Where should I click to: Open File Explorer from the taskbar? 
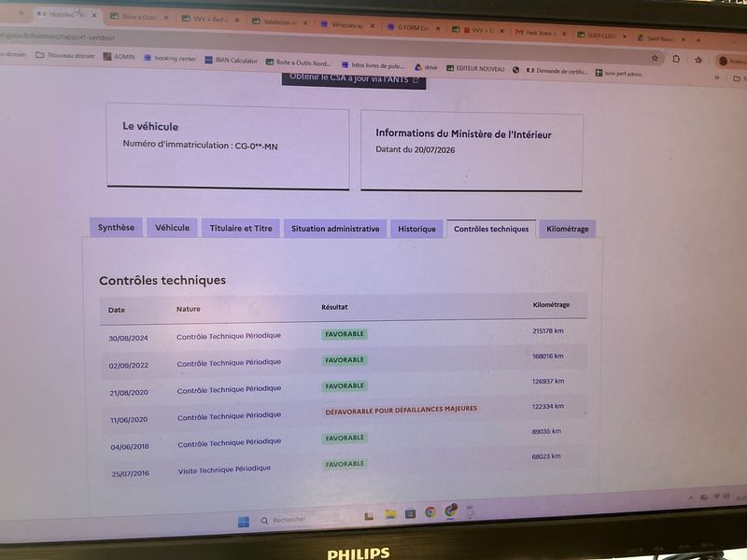(390, 514)
